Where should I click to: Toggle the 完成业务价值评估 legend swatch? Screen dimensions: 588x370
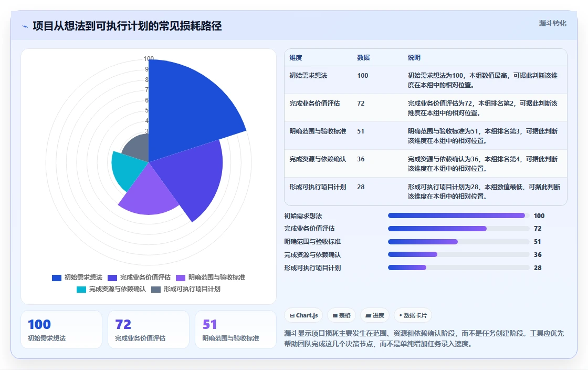112,277
